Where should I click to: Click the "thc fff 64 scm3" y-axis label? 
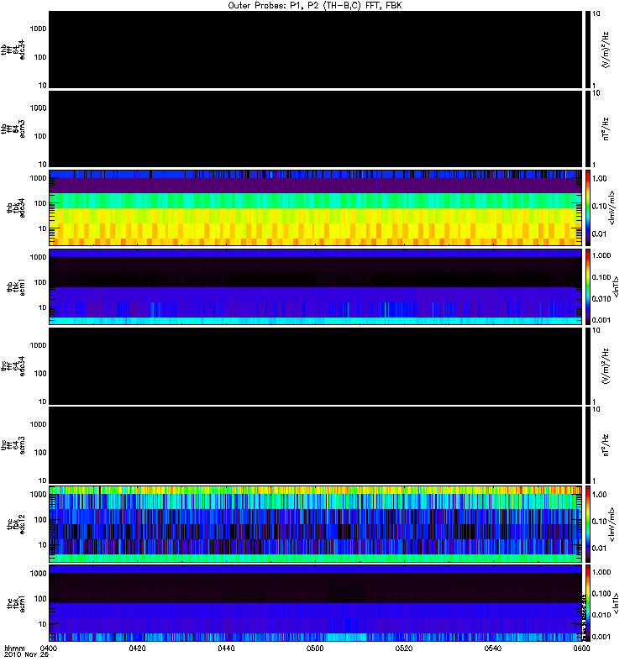pos(13,445)
